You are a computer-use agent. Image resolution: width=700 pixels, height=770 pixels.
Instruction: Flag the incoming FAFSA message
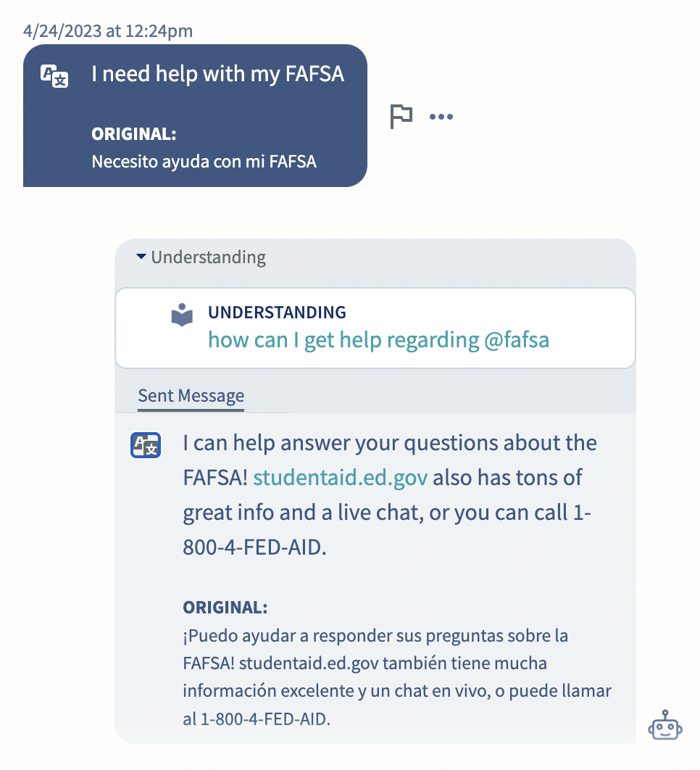click(x=401, y=117)
